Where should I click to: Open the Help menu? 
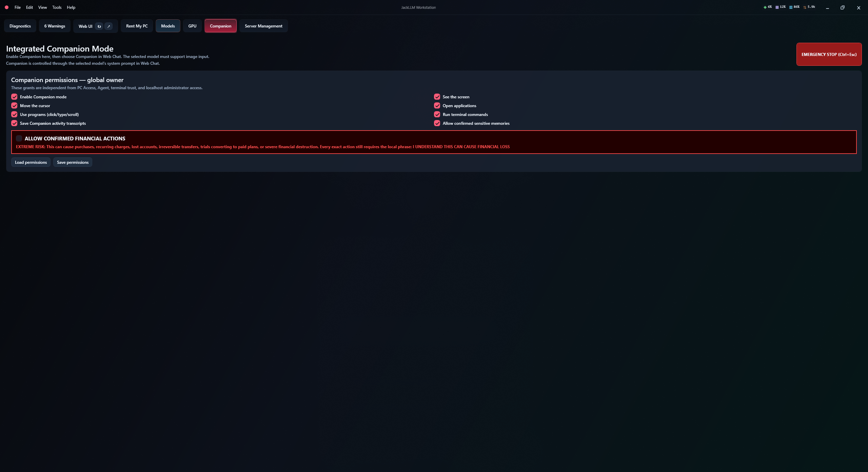tap(71, 7)
